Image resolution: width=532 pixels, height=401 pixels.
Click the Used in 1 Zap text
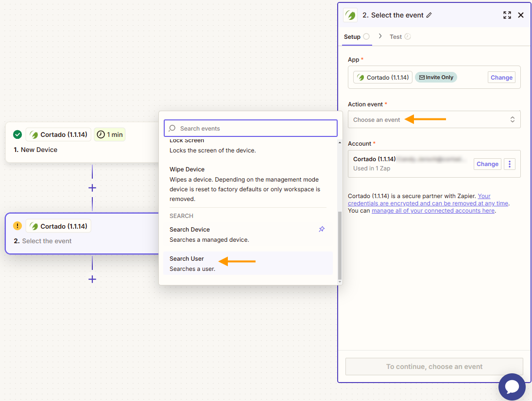[x=372, y=168]
